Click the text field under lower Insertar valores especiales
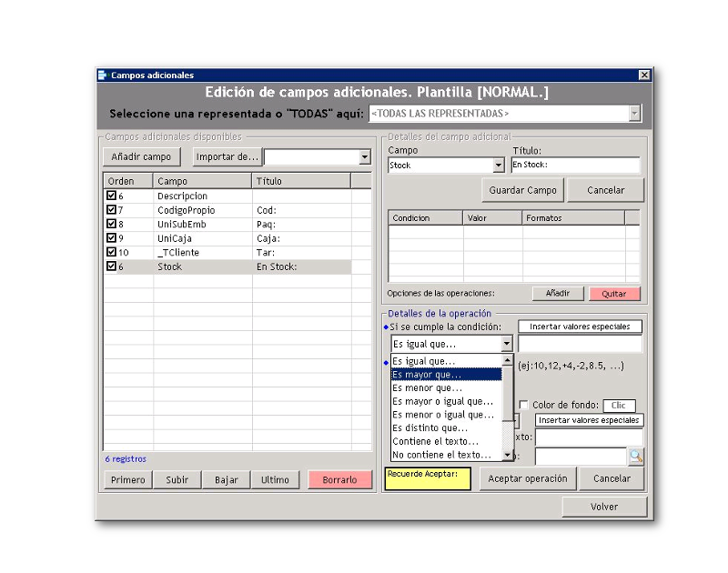This screenshot has width=728, height=573. tap(589, 437)
